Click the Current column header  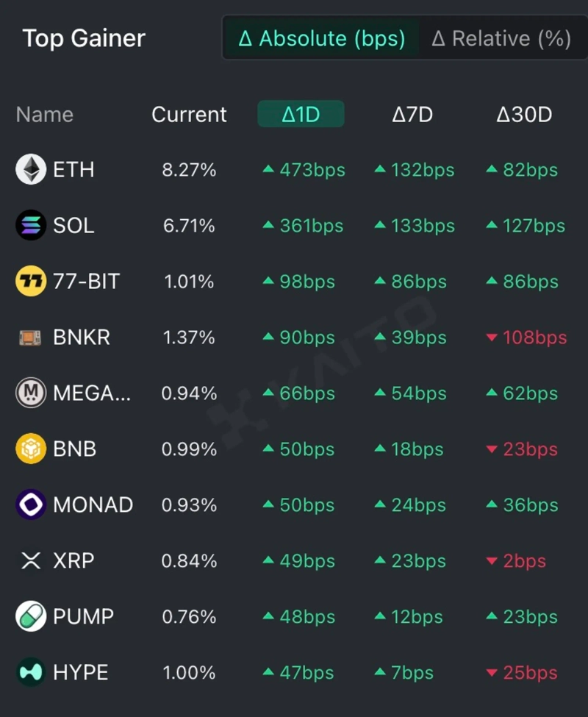(x=189, y=114)
